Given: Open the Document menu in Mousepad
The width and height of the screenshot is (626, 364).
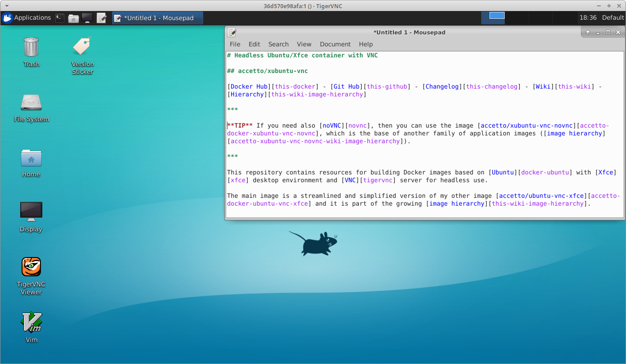Looking at the screenshot, I should tap(335, 44).
